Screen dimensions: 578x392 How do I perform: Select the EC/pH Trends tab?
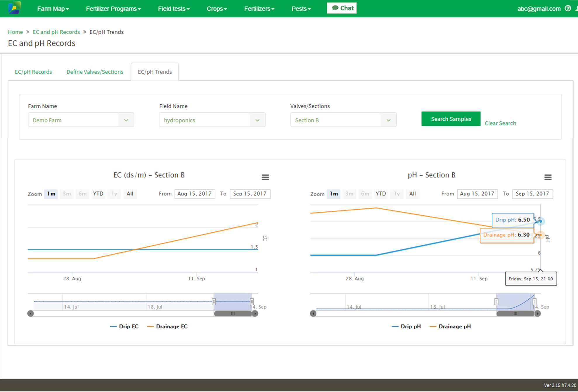point(155,72)
